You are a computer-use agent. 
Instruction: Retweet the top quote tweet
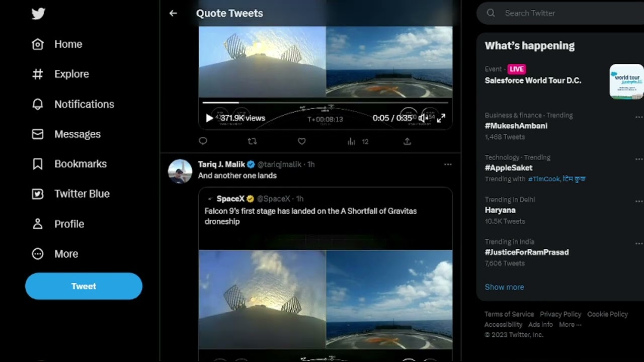click(252, 141)
